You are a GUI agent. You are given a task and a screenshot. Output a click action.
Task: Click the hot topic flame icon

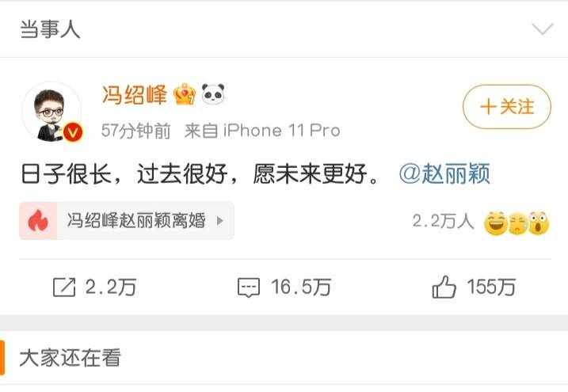pyautogui.click(x=38, y=221)
